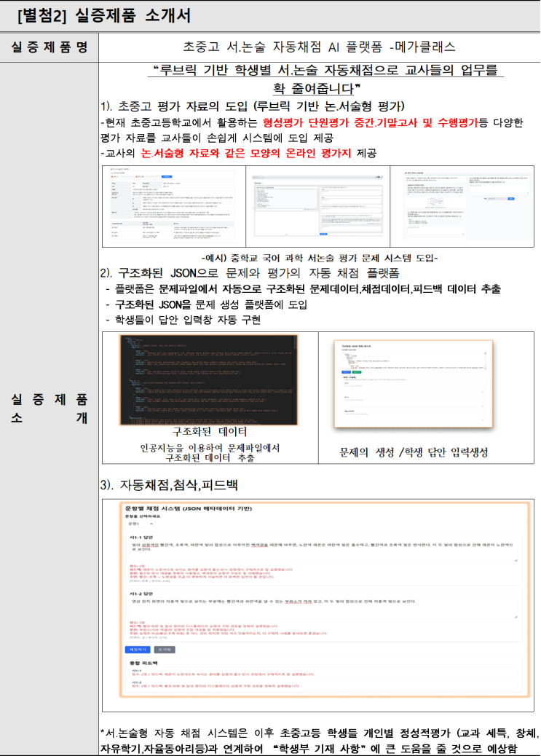Click the 실증제품 소개 side label
The width and height of the screenshot is (541, 756).
[x=50, y=408]
